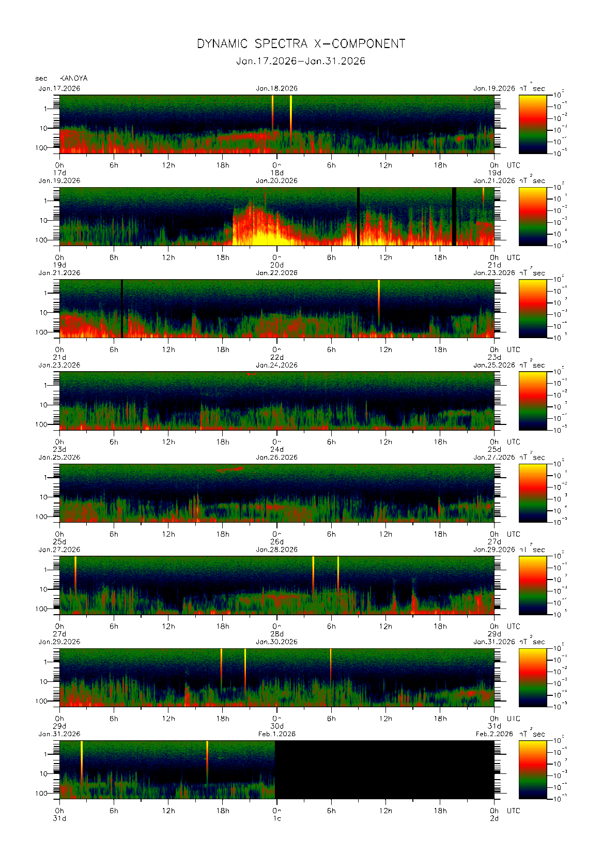Click the colorbar of the bottom short spectrogram

532,769
